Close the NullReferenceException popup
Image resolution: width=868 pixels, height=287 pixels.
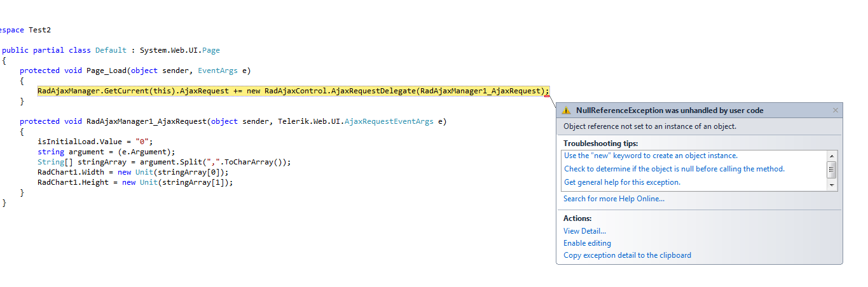click(x=835, y=110)
